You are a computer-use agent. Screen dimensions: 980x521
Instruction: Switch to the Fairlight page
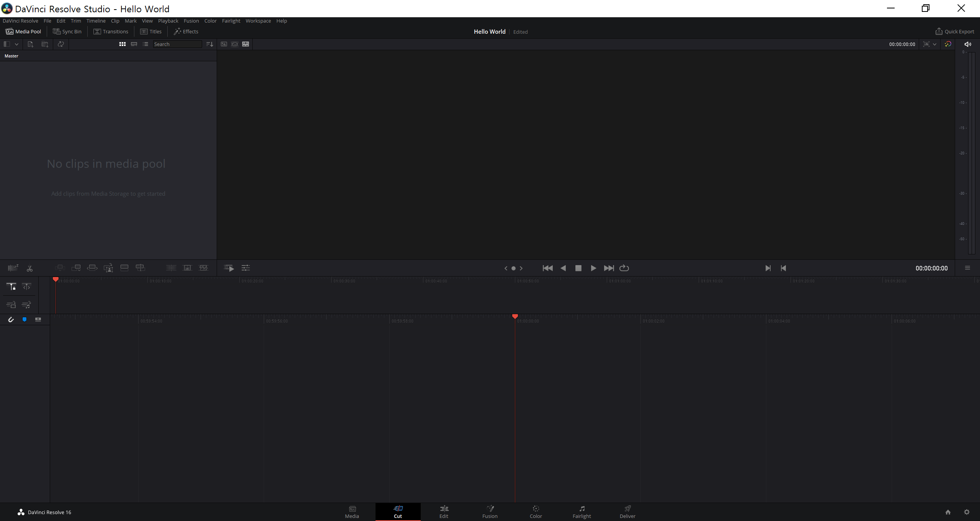click(581, 511)
